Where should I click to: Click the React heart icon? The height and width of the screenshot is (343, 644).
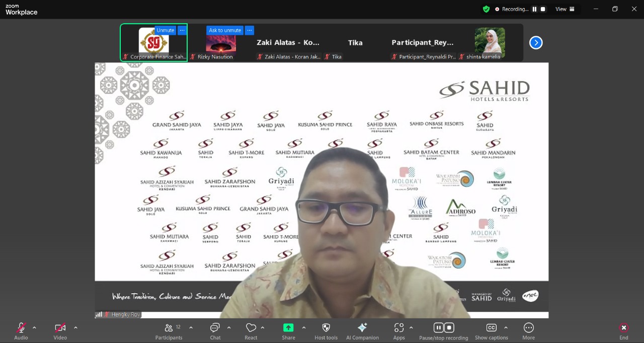[251, 328]
